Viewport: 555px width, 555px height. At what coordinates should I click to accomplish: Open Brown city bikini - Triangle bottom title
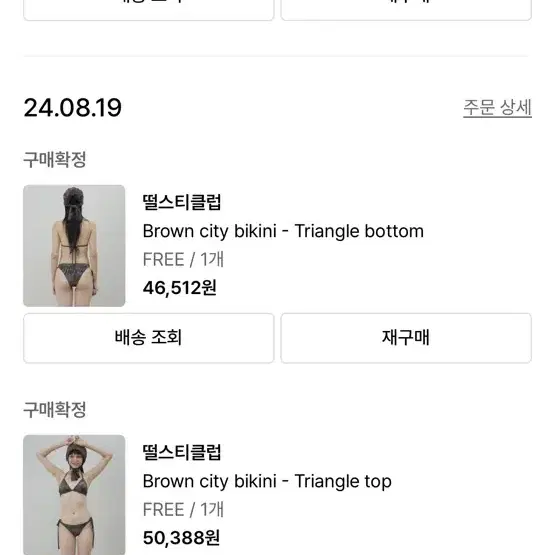point(283,231)
